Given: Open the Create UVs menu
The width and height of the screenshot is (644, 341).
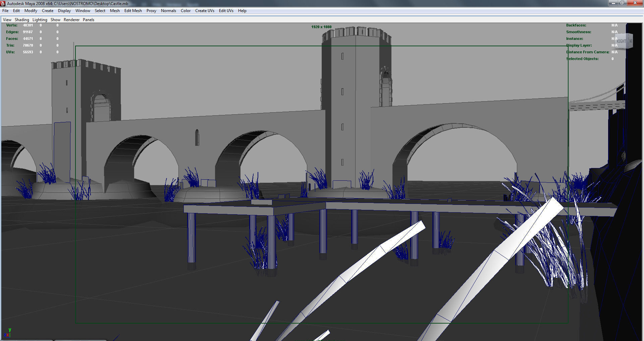Looking at the screenshot, I should click(x=205, y=11).
